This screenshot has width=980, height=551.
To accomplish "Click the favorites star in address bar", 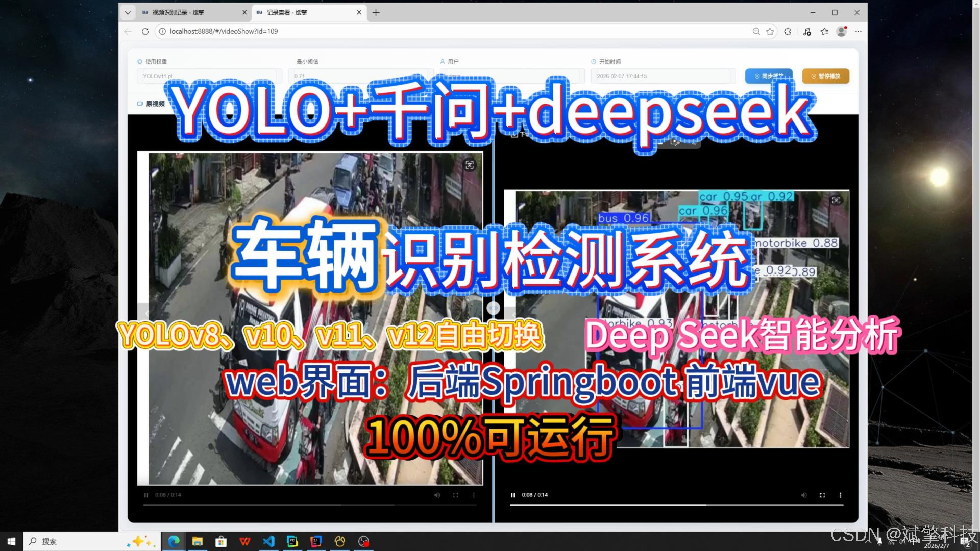I will [x=770, y=32].
